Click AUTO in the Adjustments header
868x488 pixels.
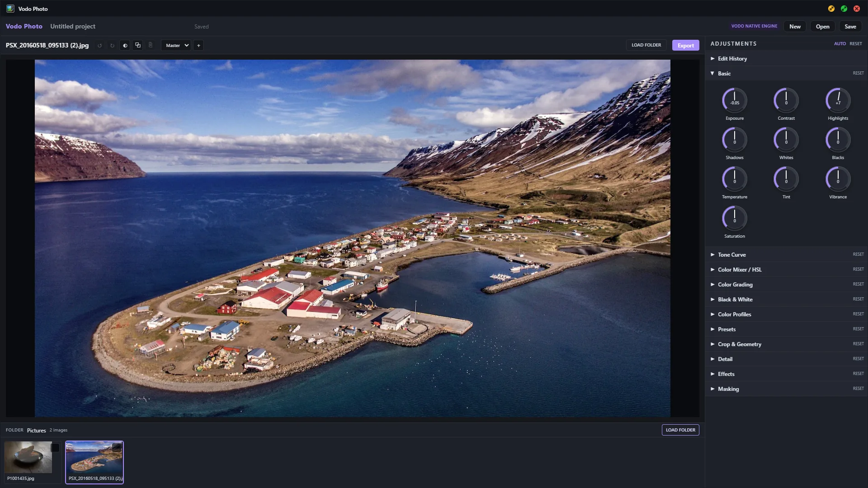[x=840, y=44]
